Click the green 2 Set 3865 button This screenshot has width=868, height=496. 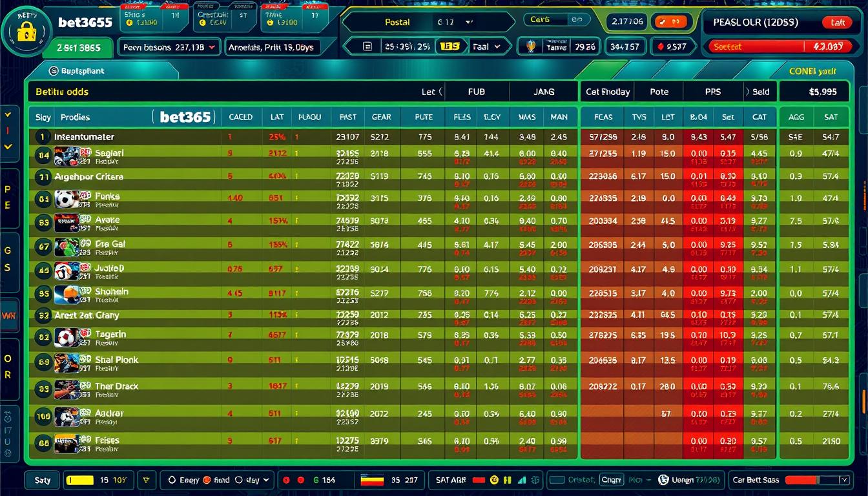(79, 48)
